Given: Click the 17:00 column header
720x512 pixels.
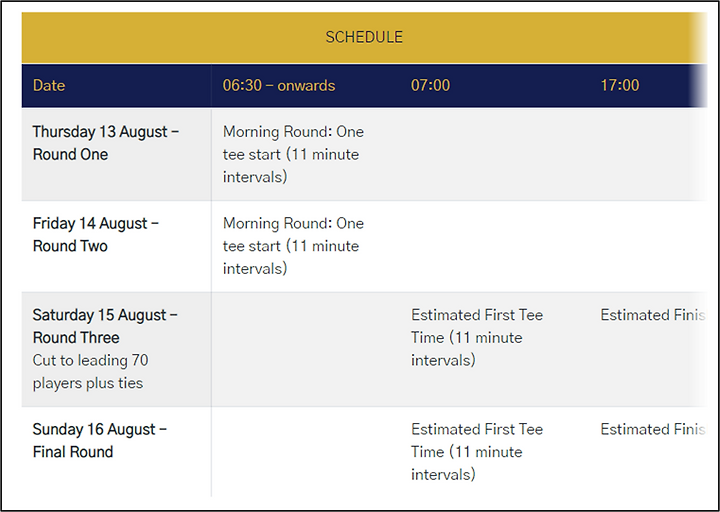Looking at the screenshot, I should click(x=620, y=85).
